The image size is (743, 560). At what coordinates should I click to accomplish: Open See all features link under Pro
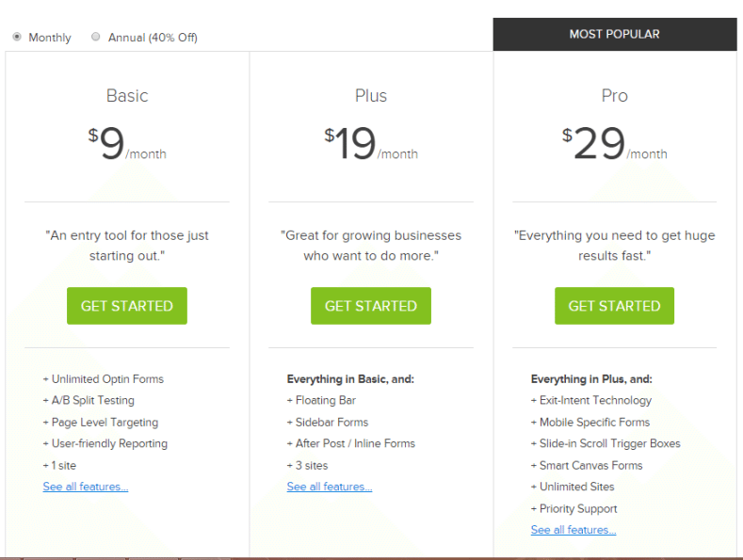573,530
